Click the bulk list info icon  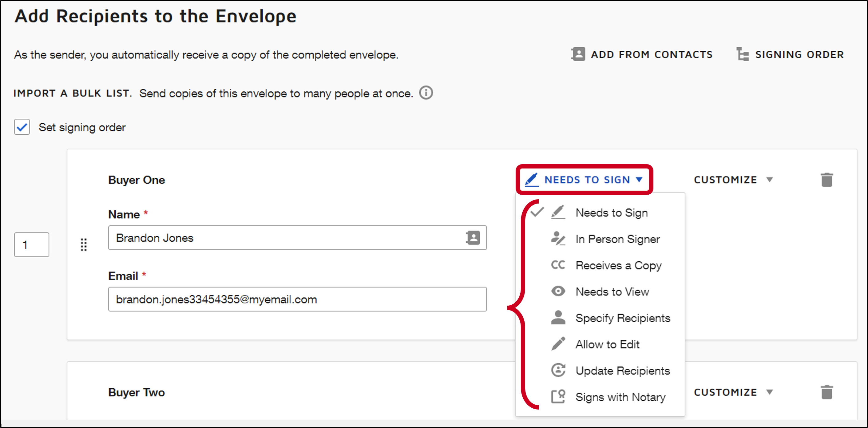[x=426, y=93]
